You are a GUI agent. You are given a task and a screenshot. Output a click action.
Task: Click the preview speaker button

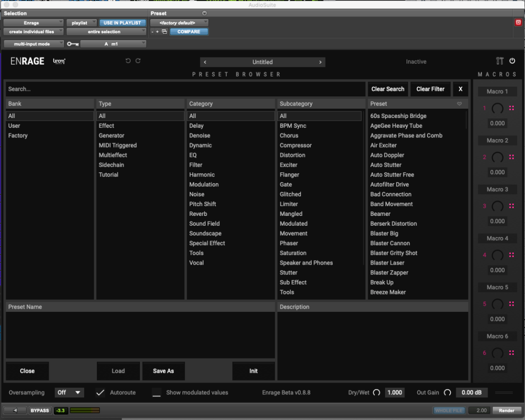point(15,410)
